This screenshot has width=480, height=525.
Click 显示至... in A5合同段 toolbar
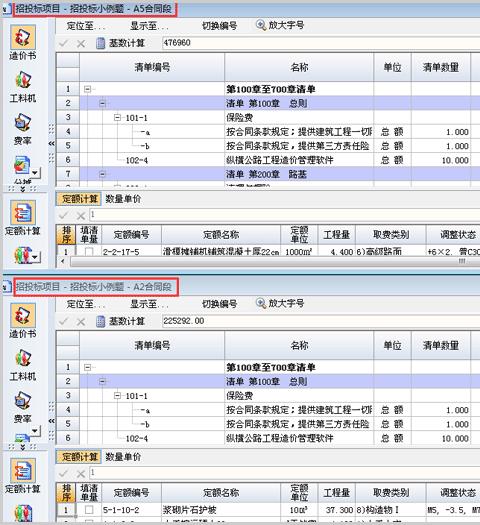[x=149, y=25]
